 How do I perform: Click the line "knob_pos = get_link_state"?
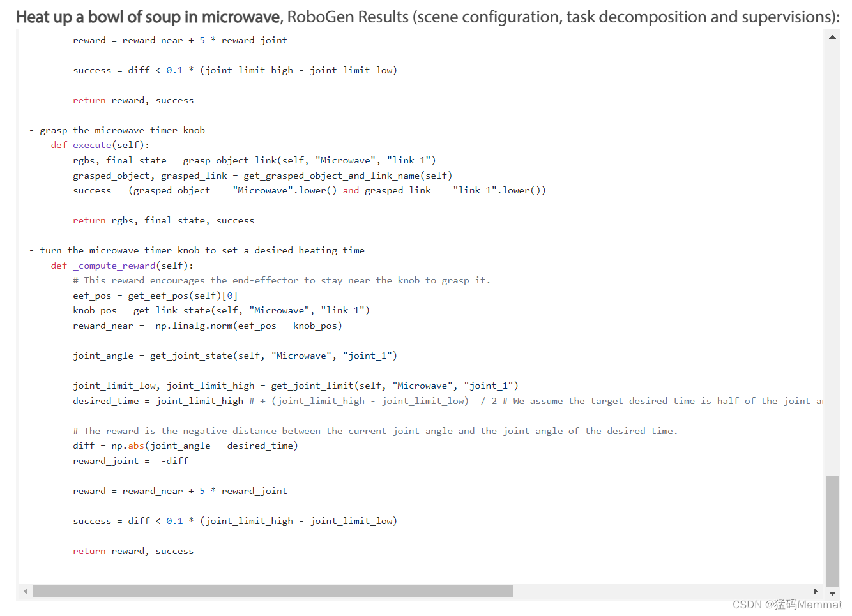pyautogui.click(x=221, y=310)
